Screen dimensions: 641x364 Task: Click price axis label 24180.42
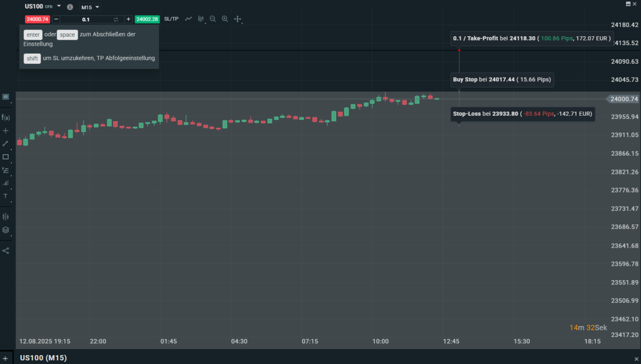(625, 25)
